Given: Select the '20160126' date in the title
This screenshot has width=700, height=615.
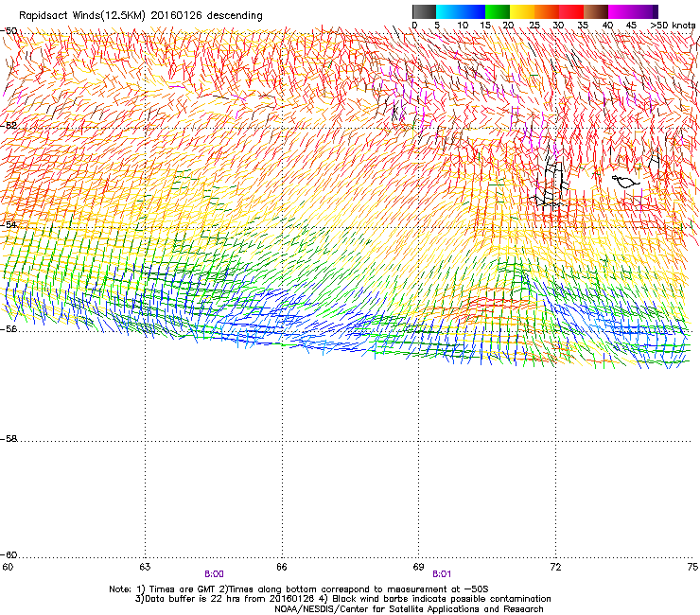Looking at the screenshot, I should point(176,15).
